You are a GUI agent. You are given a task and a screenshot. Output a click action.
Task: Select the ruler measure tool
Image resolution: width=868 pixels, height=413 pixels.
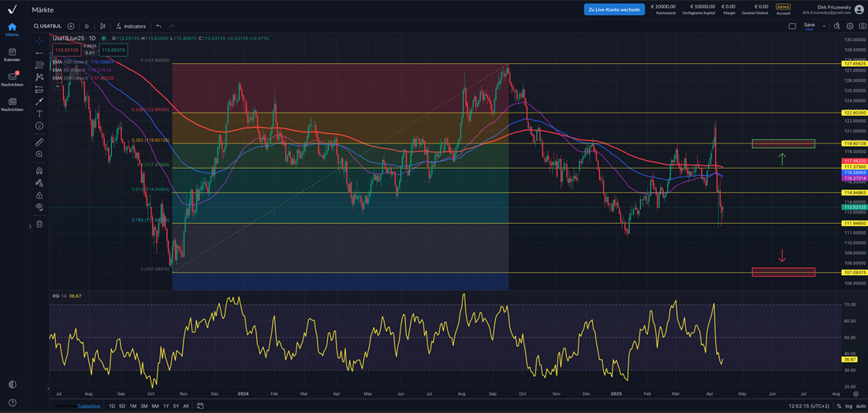(39, 142)
